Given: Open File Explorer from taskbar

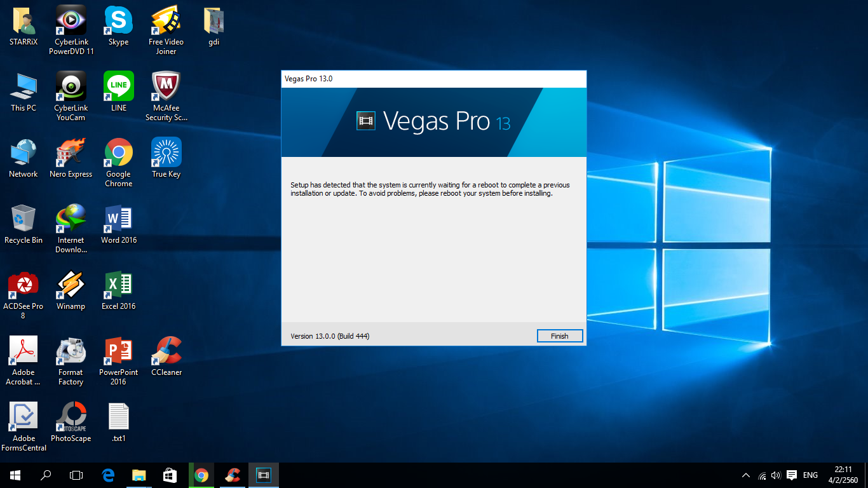Looking at the screenshot, I should 139,475.
